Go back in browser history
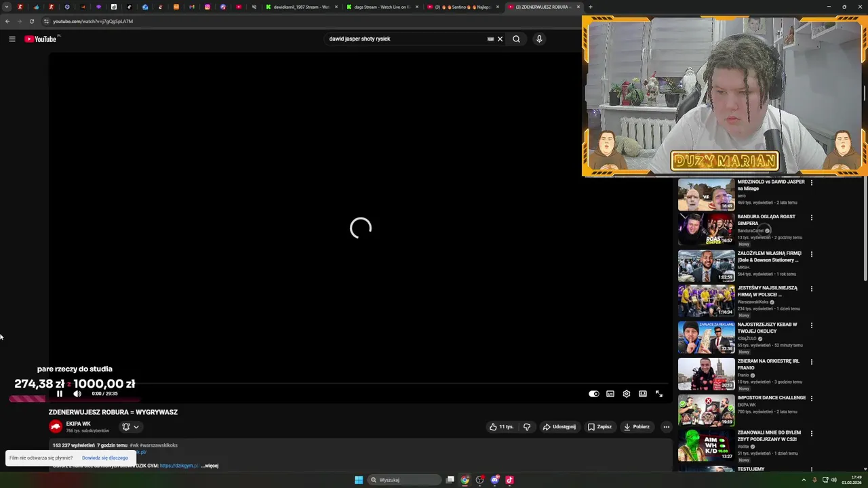 tap(7, 21)
